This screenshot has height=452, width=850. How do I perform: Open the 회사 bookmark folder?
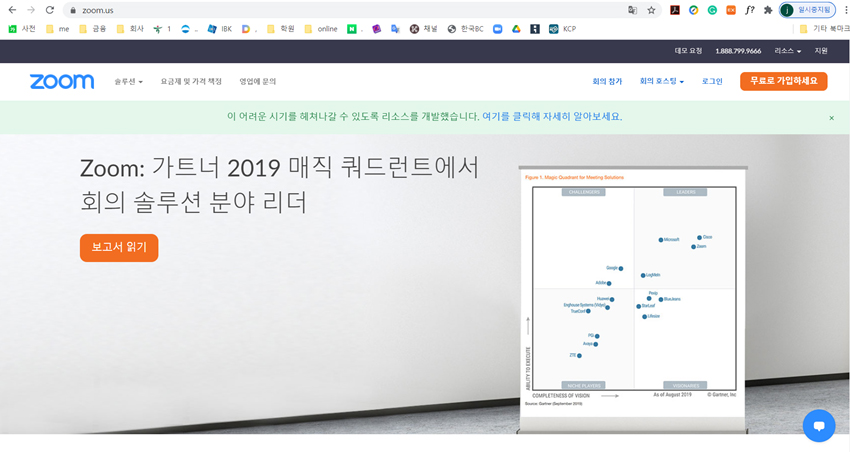(x=130, y=29)
